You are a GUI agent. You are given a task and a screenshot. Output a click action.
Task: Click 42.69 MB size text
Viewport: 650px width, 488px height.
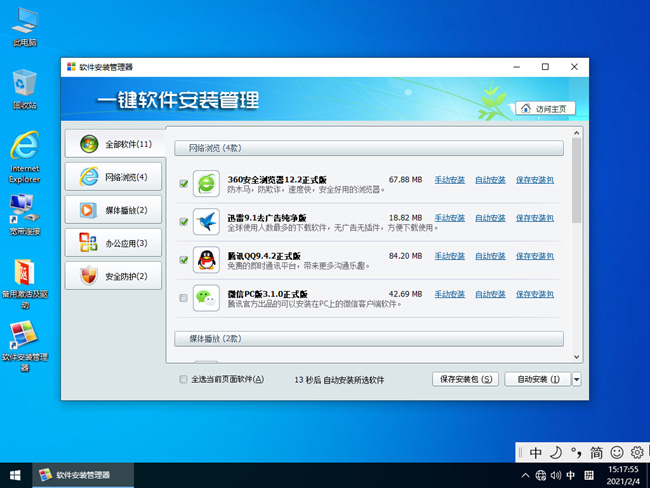click(x=405, y=294)
